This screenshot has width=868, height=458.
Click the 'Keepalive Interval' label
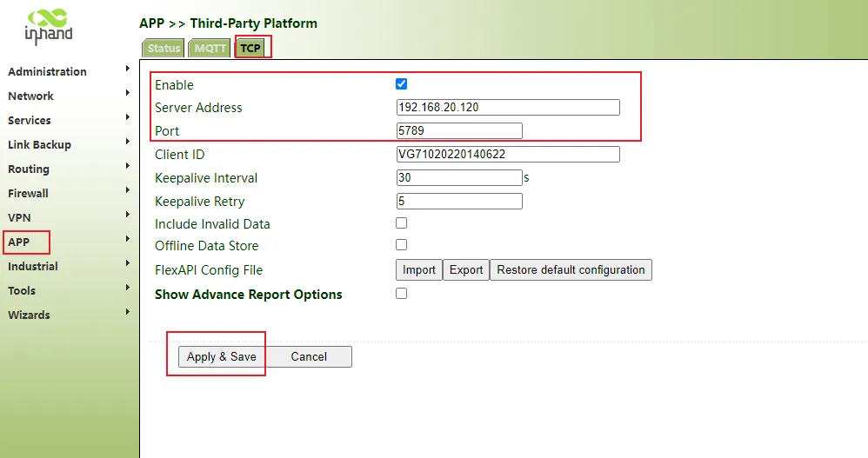tap(206, 178)
